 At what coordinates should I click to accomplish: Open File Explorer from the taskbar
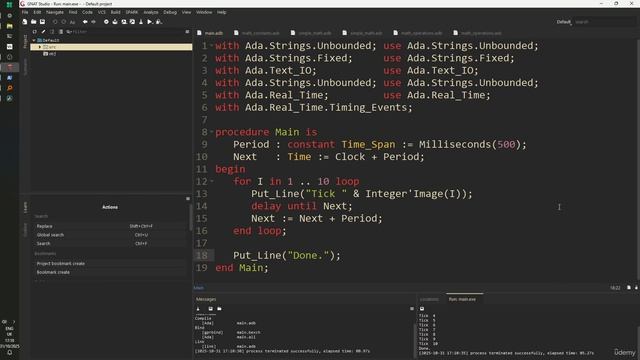click(x=9, y=26)
